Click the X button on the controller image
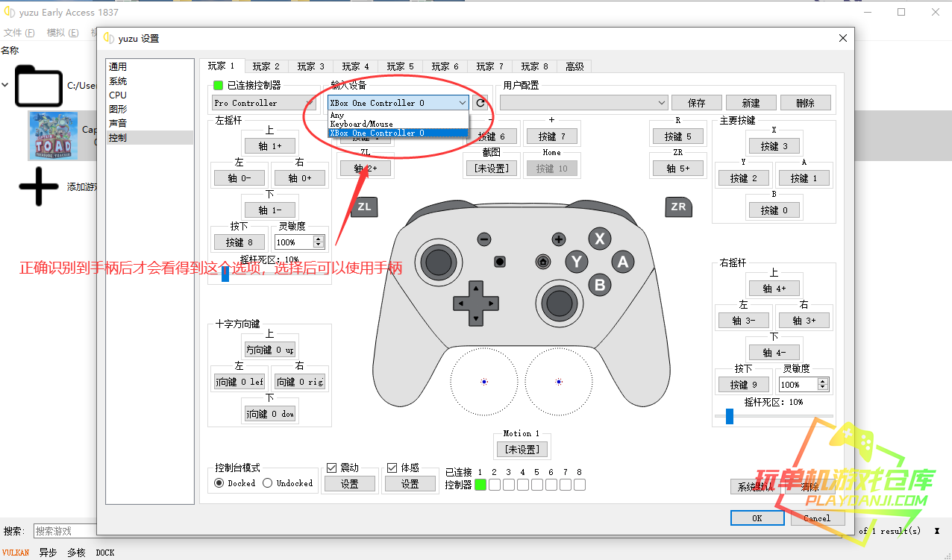The width and height of the screenshot is (952, 560). (599, 239)
